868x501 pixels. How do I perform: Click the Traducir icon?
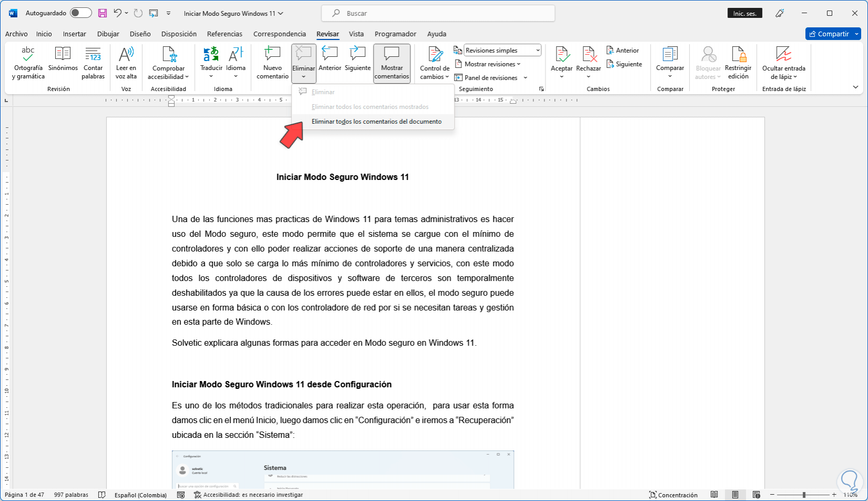coord(211,54)
